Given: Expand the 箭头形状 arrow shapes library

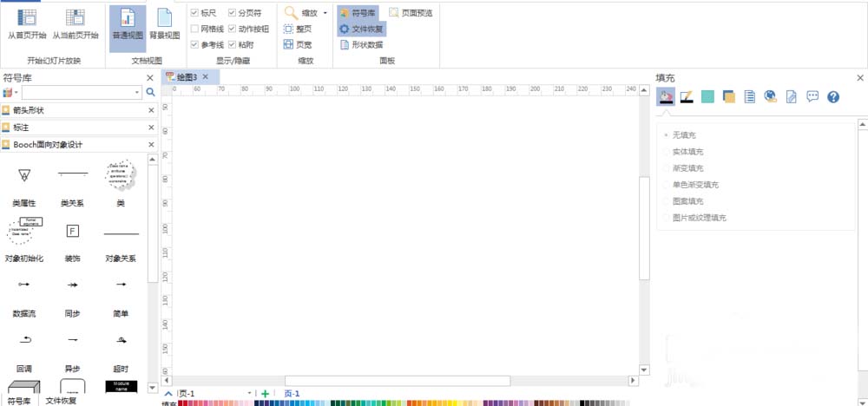Looking at the screenshot, I should pyautogui.click(x=79, y=110).
